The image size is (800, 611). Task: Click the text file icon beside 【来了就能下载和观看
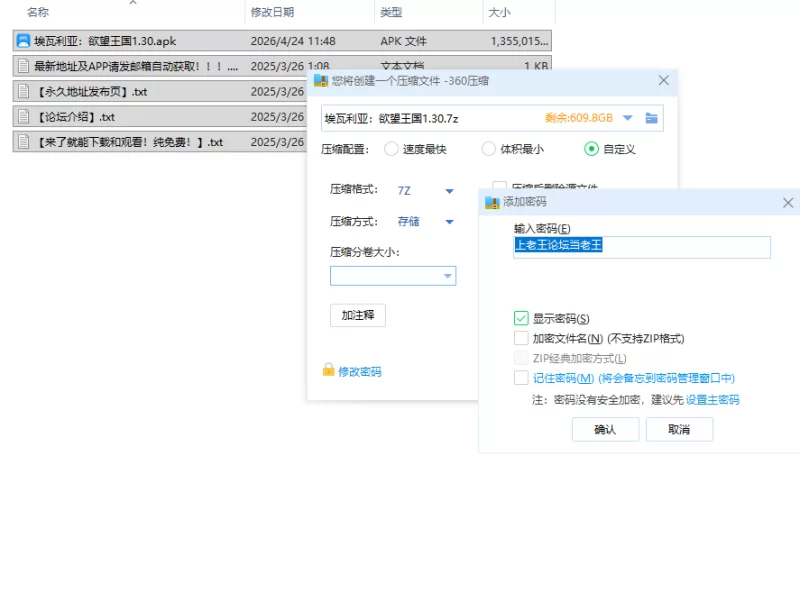(23, 142)
